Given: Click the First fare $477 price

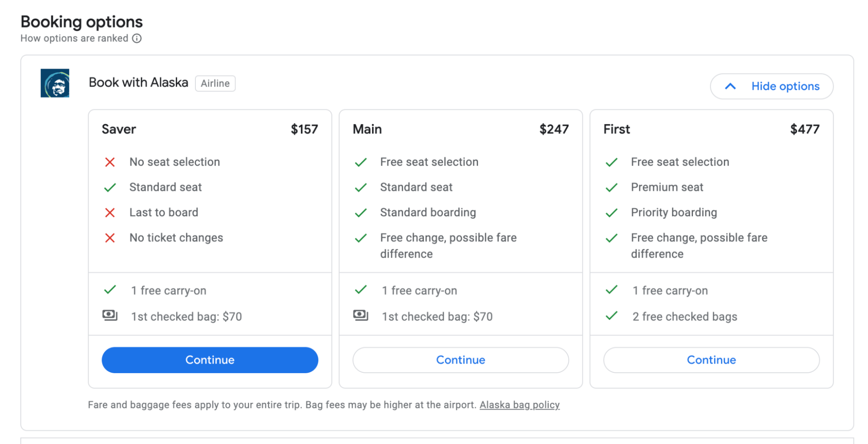Looking at the screenshot, I should point(805,129).
